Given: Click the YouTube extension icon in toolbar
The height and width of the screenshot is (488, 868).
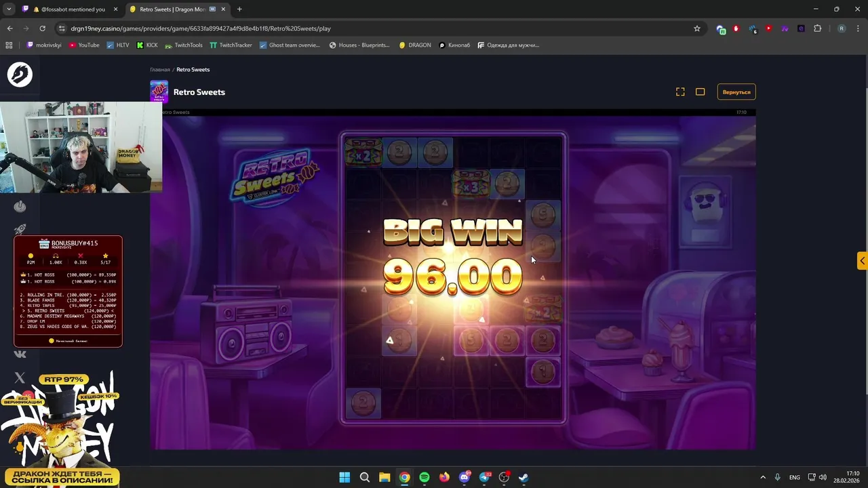Looking at the screenshot, I should pyautogui.click(x=768, y=28).
